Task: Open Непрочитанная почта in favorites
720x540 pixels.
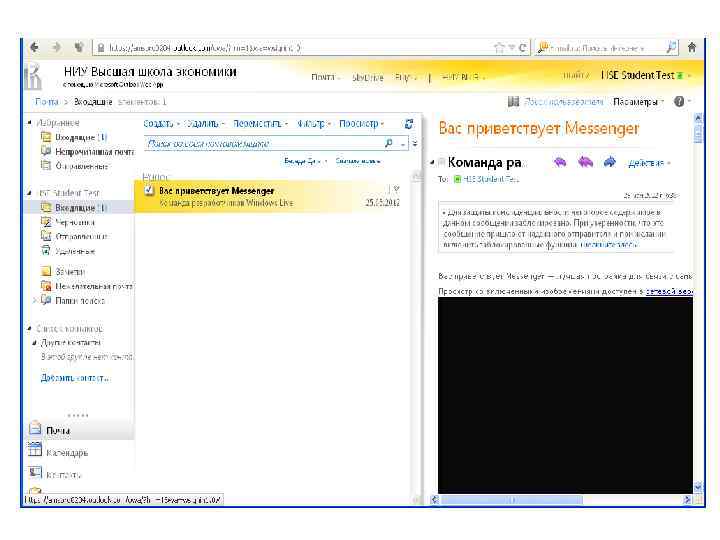Action: (x=88, y=152)
